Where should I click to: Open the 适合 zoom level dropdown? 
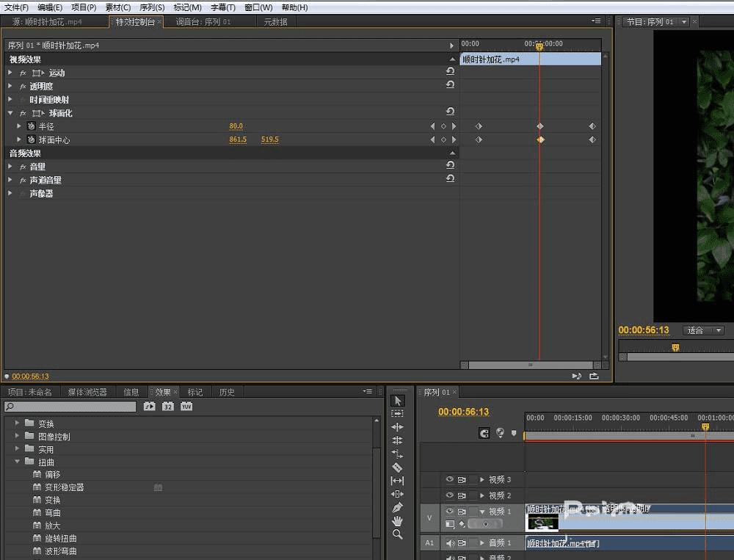pos(703,330)
